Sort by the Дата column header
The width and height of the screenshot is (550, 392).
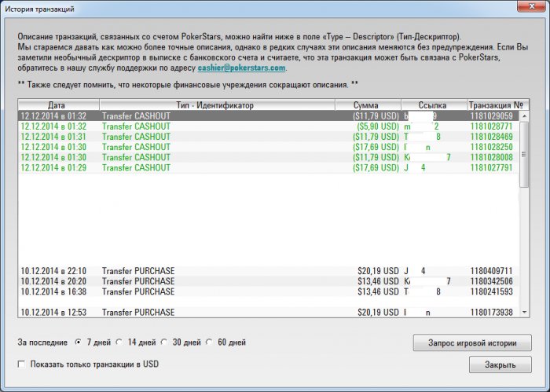pos(57,105)
